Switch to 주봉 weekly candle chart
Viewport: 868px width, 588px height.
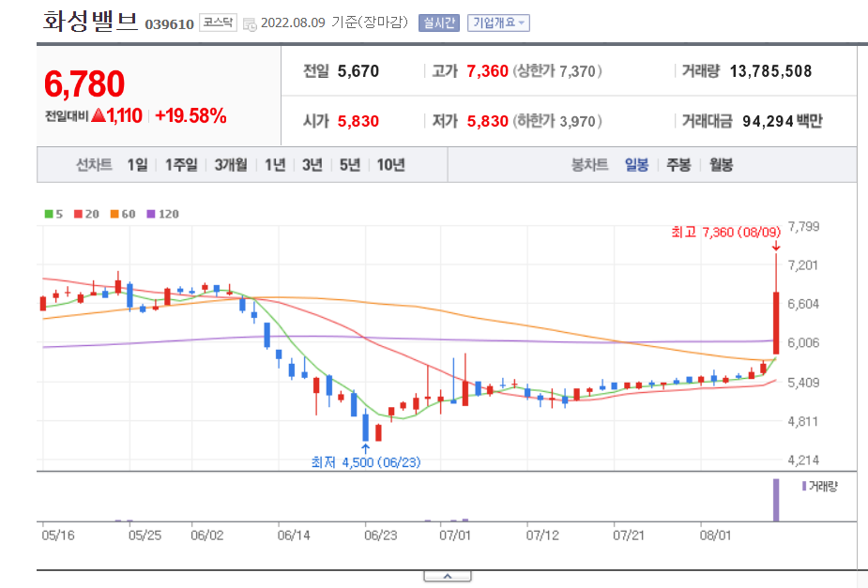click(678, 165)
